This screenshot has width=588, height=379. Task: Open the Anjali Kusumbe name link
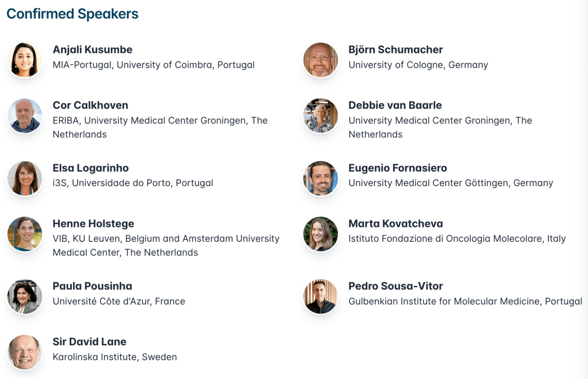(93, 50)
